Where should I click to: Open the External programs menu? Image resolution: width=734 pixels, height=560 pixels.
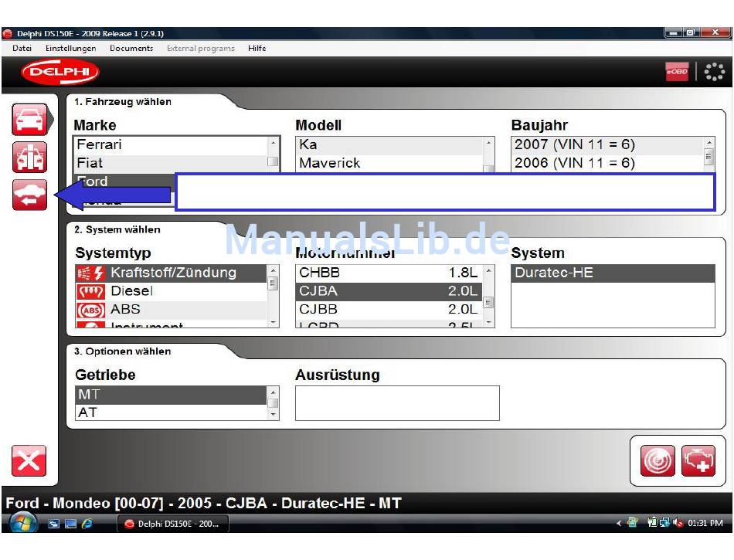[200, 48]
